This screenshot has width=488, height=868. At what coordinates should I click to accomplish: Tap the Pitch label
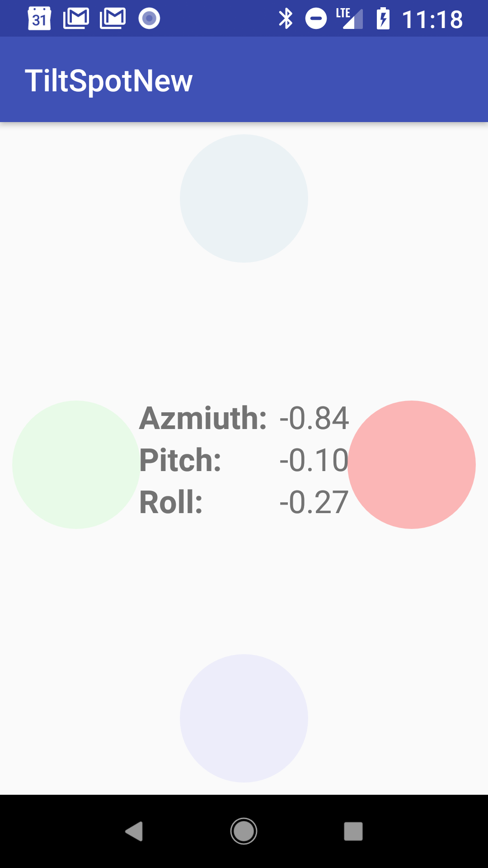[180, 460]
